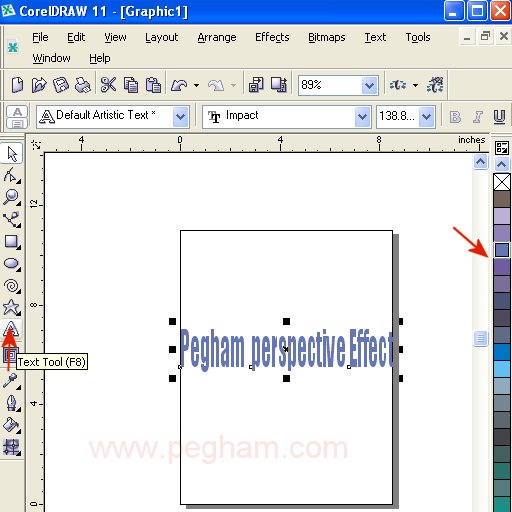Open the Impact font list dropdown
This screenshot has width=512, height=512.
click(x=362, y=117)
